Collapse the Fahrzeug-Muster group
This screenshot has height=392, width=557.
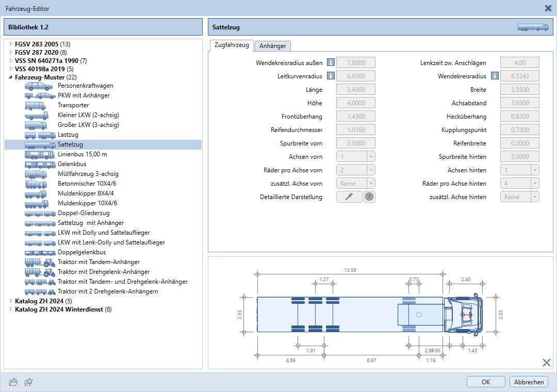(11, 77)
